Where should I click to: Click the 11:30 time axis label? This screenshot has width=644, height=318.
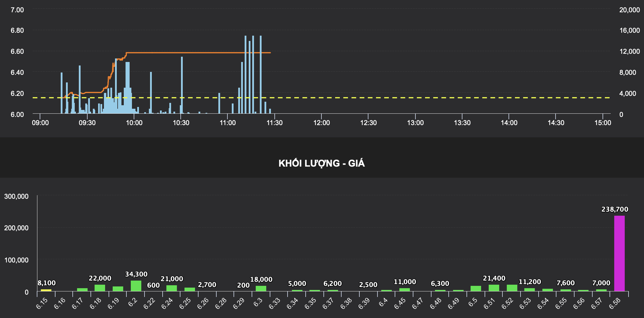click(x=274, y=123)
